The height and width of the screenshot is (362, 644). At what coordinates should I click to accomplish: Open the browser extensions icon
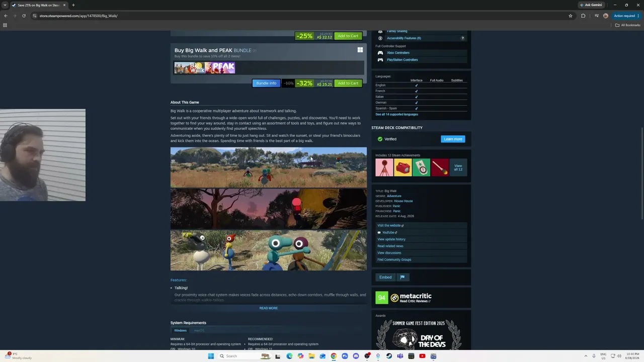coord(583,16)
